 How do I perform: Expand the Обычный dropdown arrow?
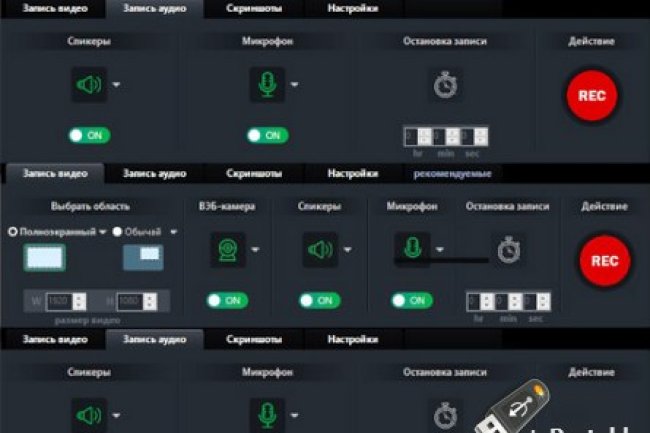(173, 232)
